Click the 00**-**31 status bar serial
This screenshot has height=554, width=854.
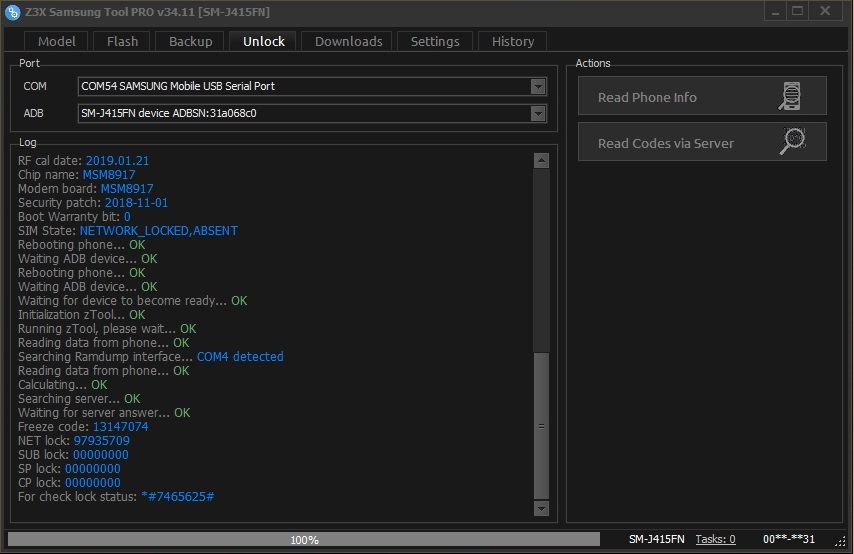coord(789,539)
